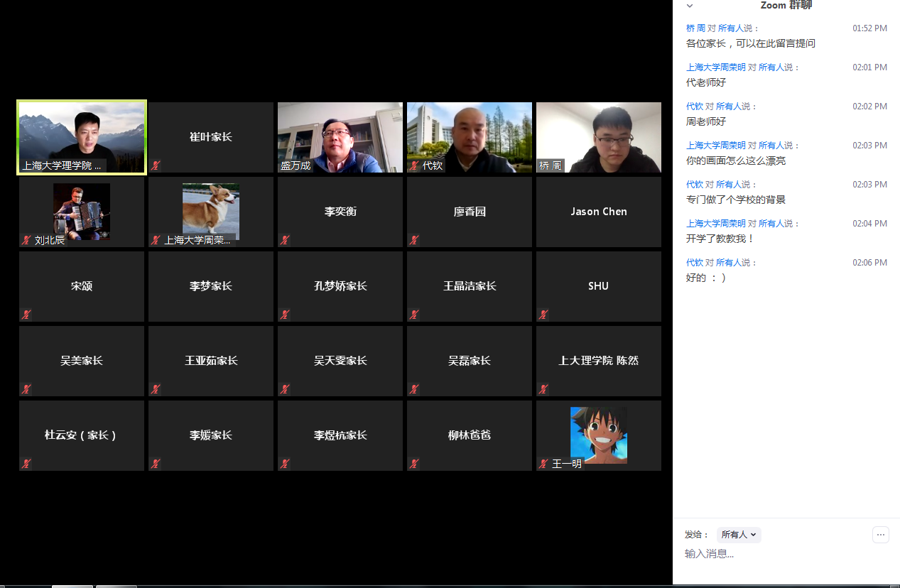The width and height of the screenshot is (900, 588).
Task: Click the muted mic icon on 王亚茹家长's tile
Action: pos(156,389)
